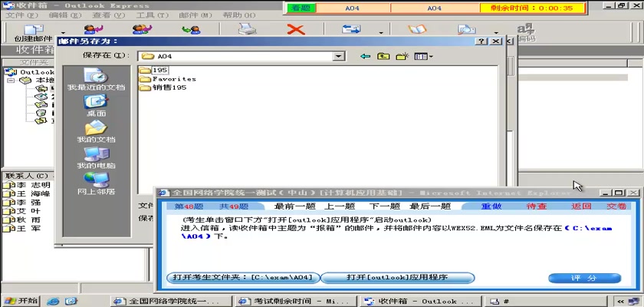The image size is (644, 307).
Task: Open Edit (编辑) menu
Action: pyautogui.click(x=65, y=15)
